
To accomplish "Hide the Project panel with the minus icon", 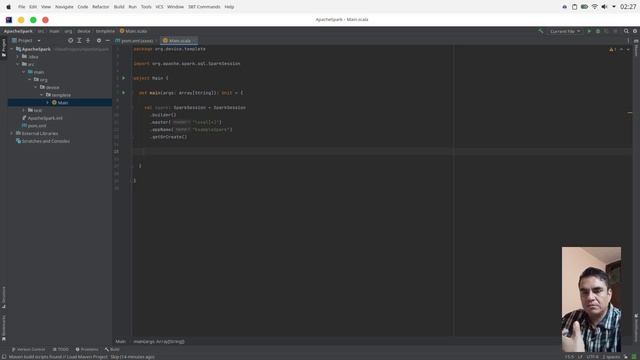I will pyautogui.click(x=107, y=40).
